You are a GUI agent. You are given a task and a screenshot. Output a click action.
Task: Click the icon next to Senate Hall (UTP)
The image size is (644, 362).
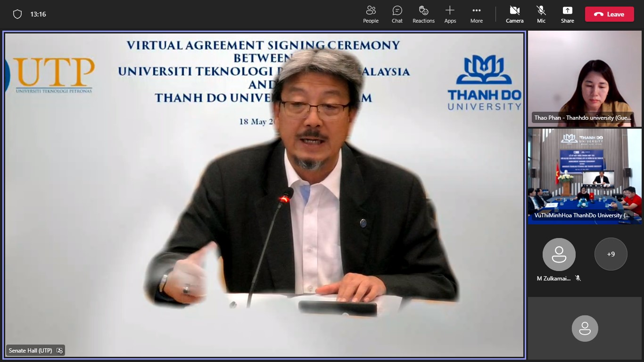[x=59, y=351]
